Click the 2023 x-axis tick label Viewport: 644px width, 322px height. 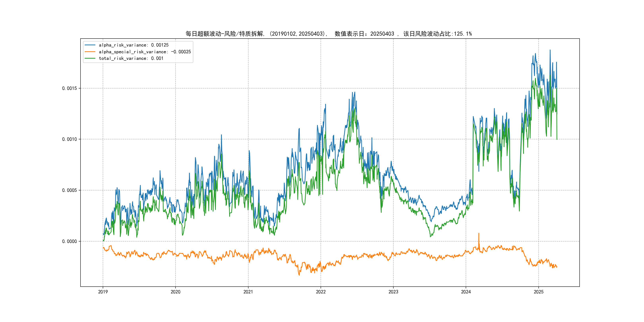pos(393,292)
